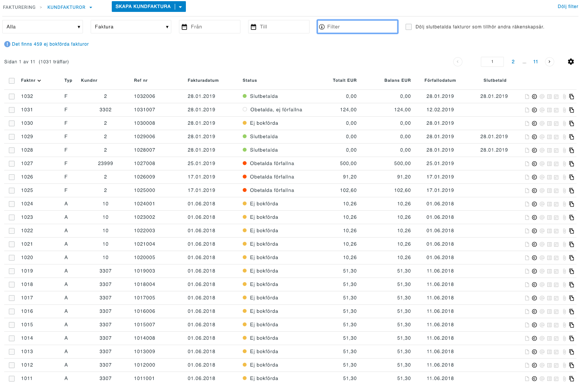The width and height of the screenshot is (588, 385).
Task: Open the Faktura type dropdown
Action: [x=131, y=26]
